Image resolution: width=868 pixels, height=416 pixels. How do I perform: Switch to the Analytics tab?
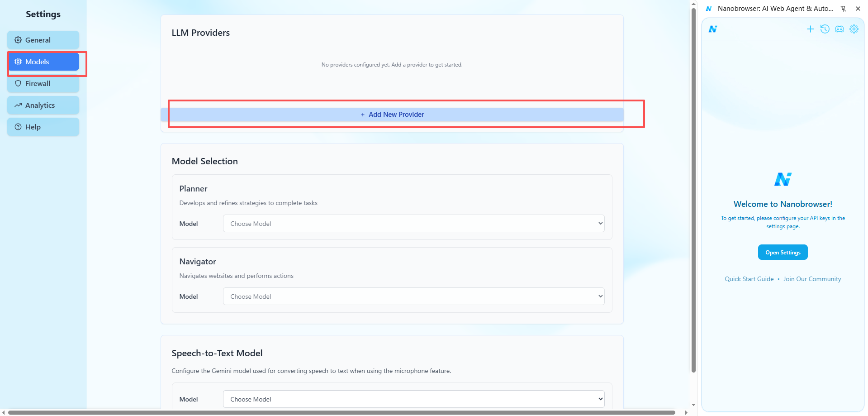point(43,105)
